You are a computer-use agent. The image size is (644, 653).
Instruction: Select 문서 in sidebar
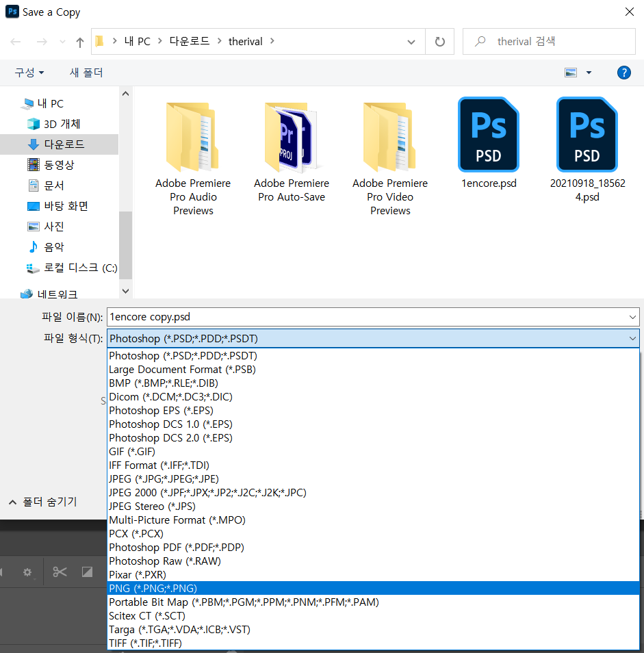coord(46,185)
